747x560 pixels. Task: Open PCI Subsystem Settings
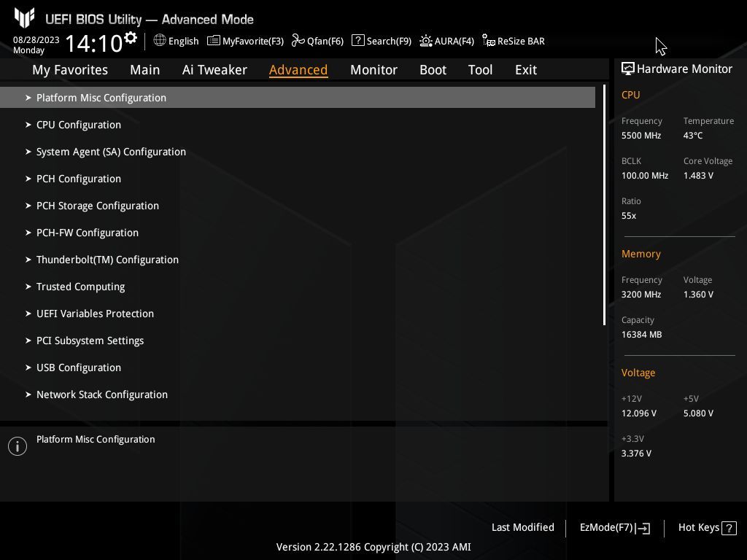pos(90,341)
